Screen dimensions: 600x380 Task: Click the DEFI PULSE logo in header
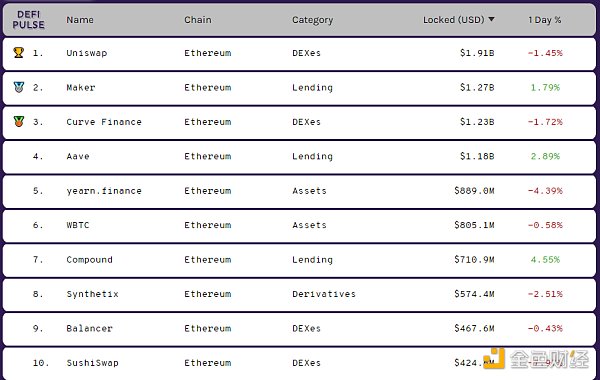(28, 20)
